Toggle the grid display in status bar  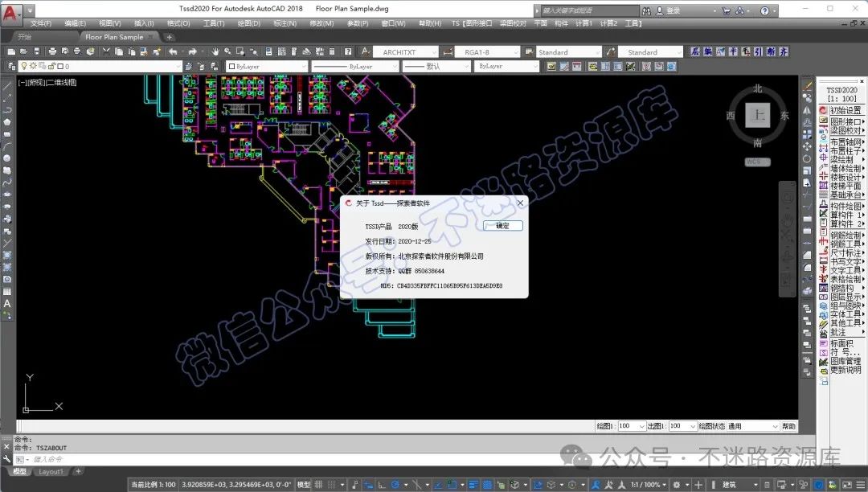click(319, 485)
